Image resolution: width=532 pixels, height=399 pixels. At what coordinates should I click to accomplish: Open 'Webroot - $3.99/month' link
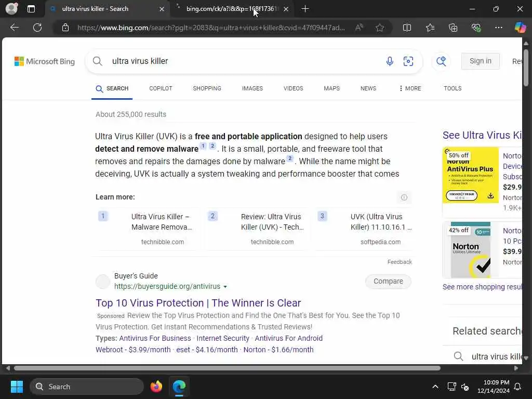pos(133,350)
